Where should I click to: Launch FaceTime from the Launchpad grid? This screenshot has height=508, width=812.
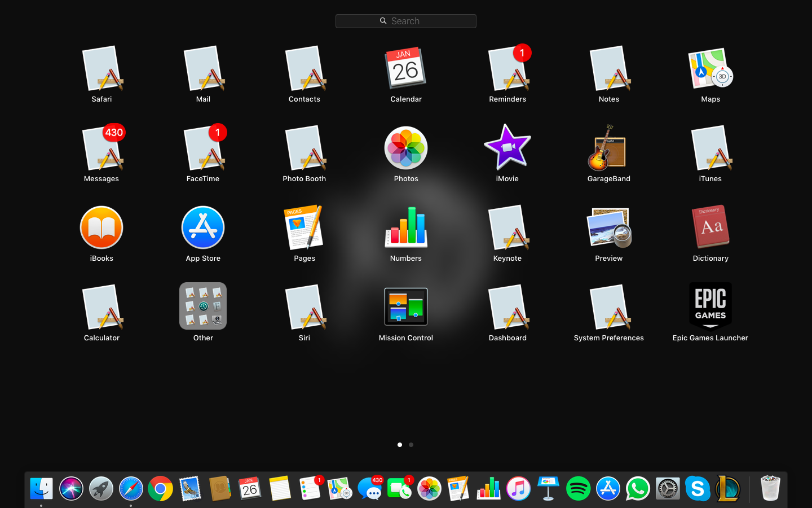[203, 148]
